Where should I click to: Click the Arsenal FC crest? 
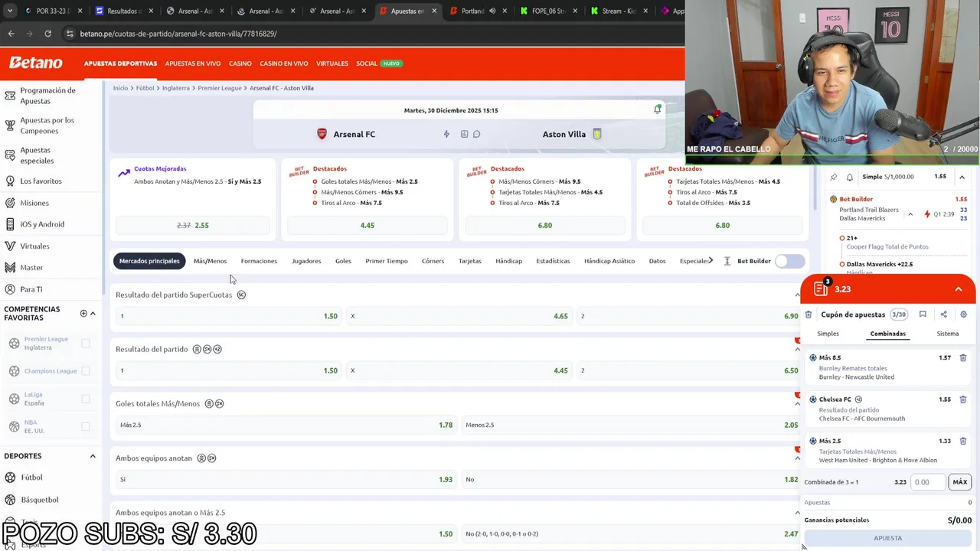click(x=322, y=134)
